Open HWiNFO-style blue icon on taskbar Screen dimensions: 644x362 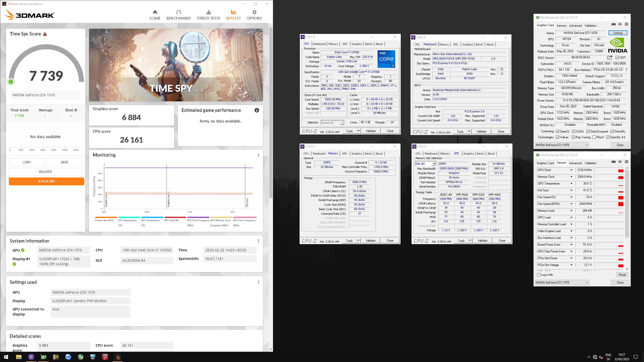tap(93, 357)
